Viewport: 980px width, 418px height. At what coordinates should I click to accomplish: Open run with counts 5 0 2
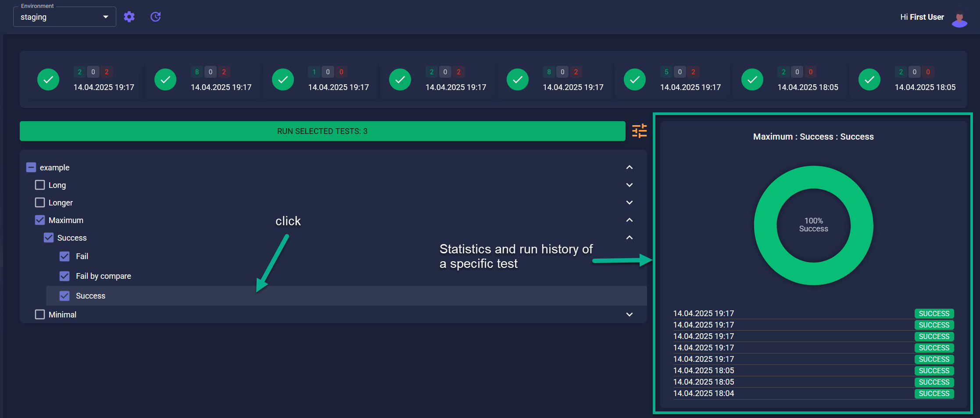coord(672,79)
